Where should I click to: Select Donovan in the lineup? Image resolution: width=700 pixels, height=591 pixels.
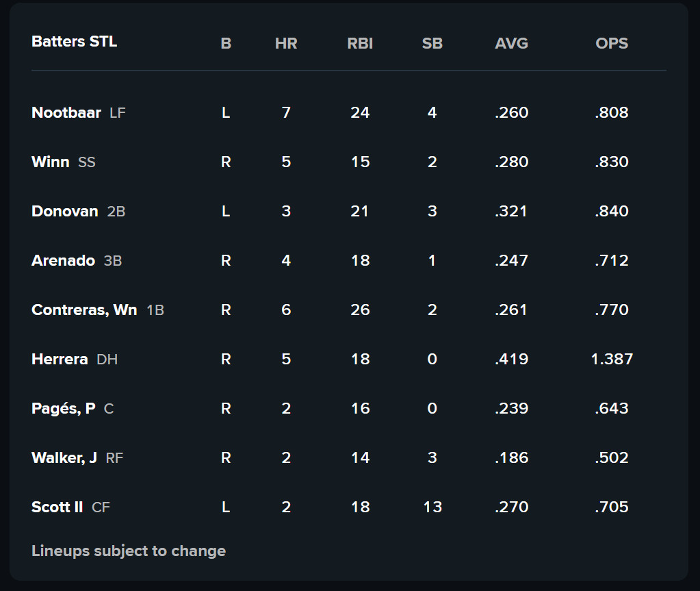(65, 212)
